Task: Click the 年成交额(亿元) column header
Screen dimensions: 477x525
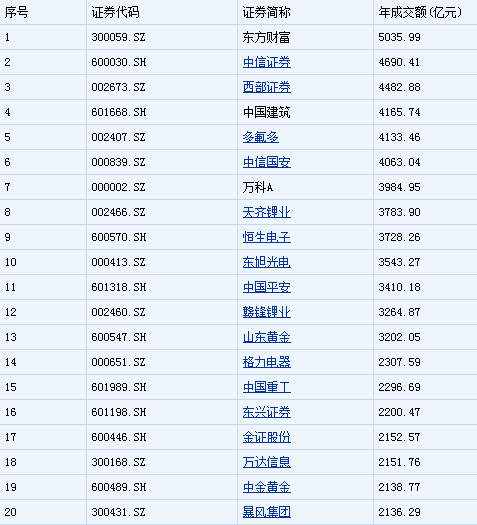Action: (x=420, y=13)
